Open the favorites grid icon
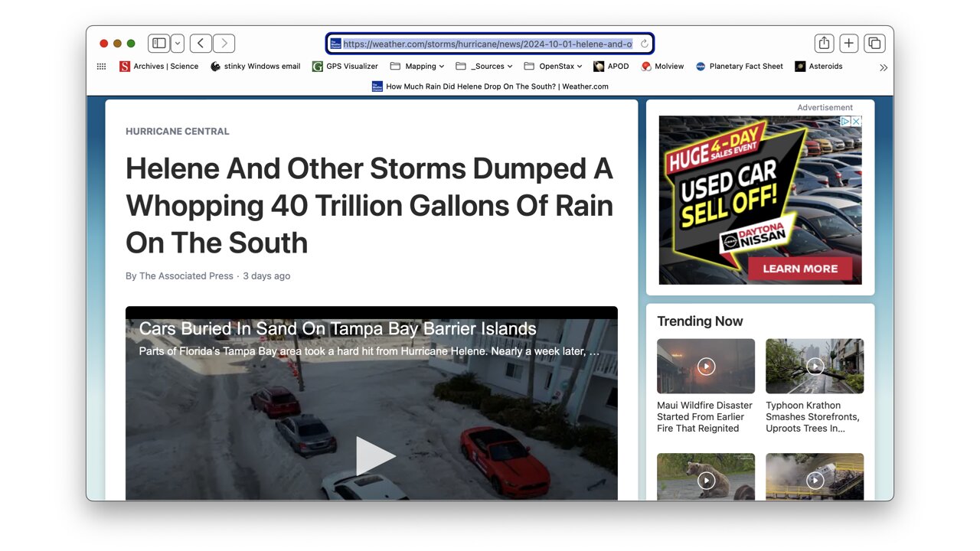The height and width of the screenshot is (551, 980). click(x=101, y=67)
